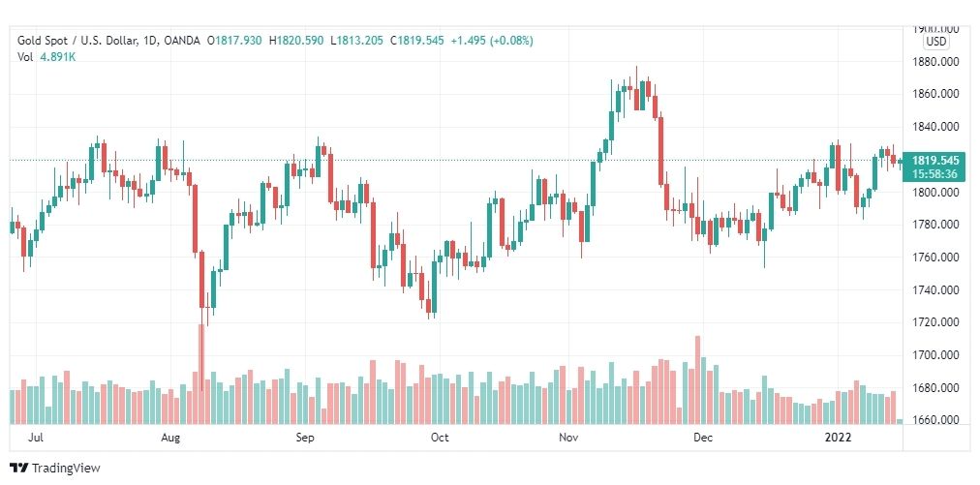Click the 1880.000 price scale label
The width and height of the screenshot is (980, 485).
(x=935, y=62)
